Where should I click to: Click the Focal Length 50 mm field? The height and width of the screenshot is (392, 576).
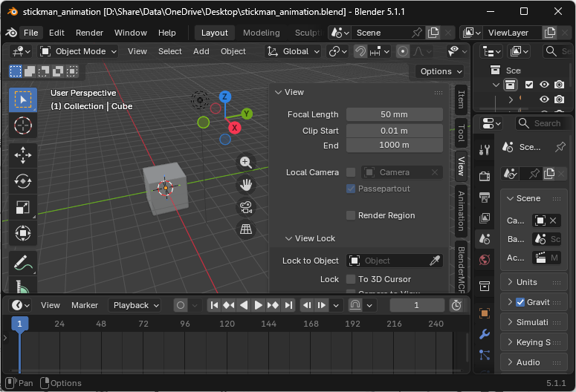[394, 114]
